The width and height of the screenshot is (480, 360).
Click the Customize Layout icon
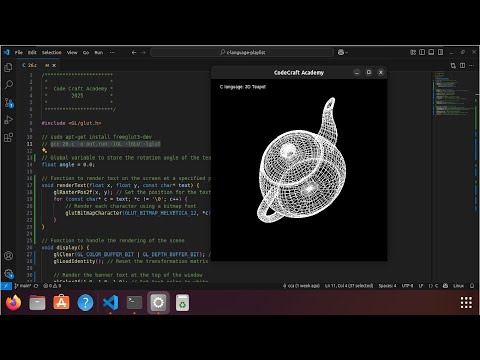pyautogui.click(x=413, y=52)
